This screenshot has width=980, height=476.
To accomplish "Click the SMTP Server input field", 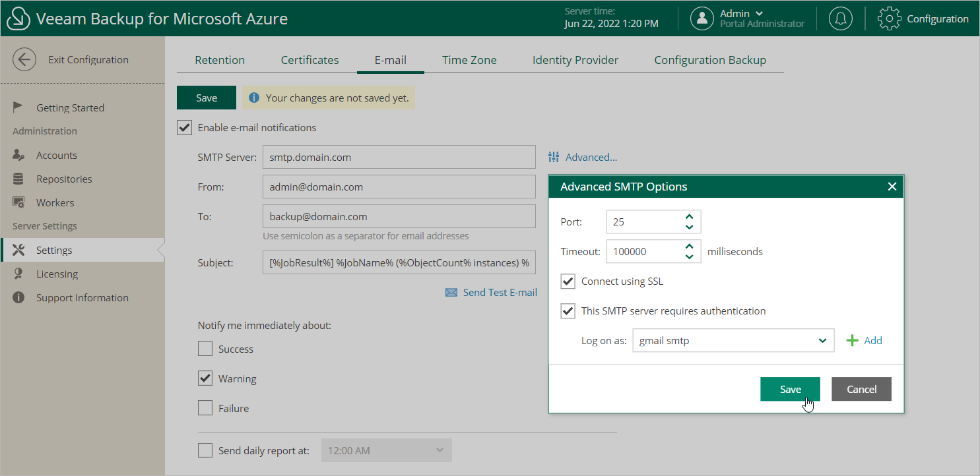I will pos(399,157).
